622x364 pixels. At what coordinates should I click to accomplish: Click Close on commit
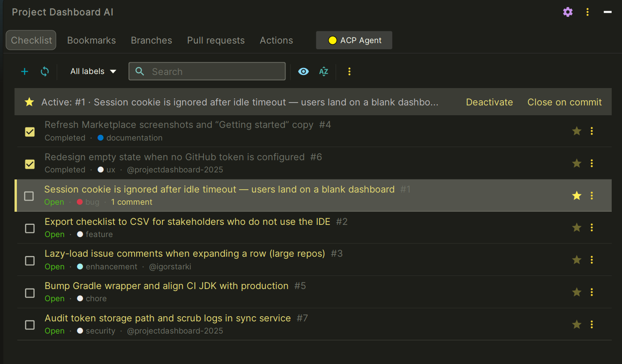pos(564,102)
